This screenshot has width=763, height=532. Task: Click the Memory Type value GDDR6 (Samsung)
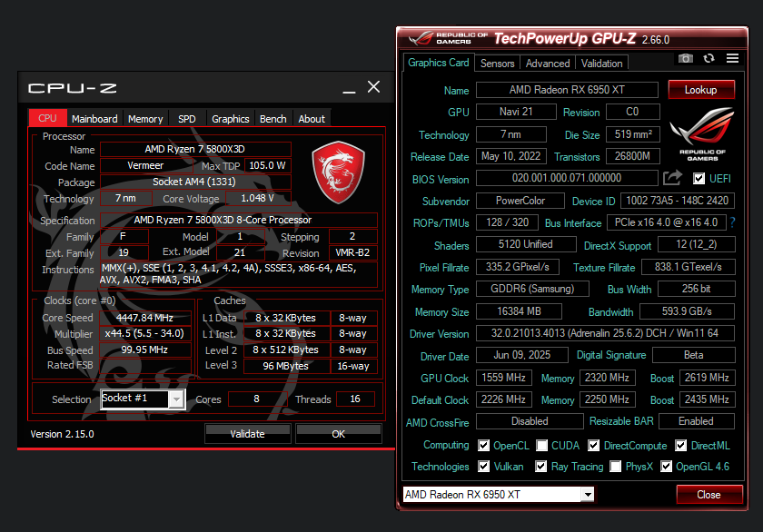coord(532,289)
